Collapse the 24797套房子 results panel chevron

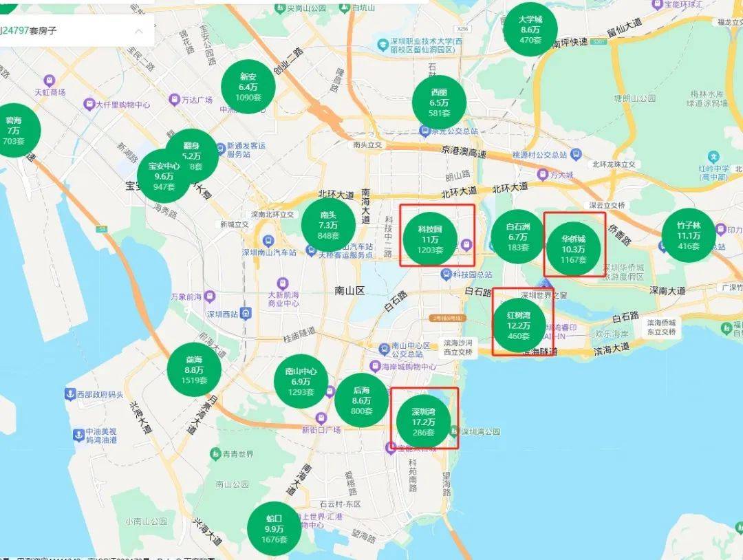[x=139, y=31]
